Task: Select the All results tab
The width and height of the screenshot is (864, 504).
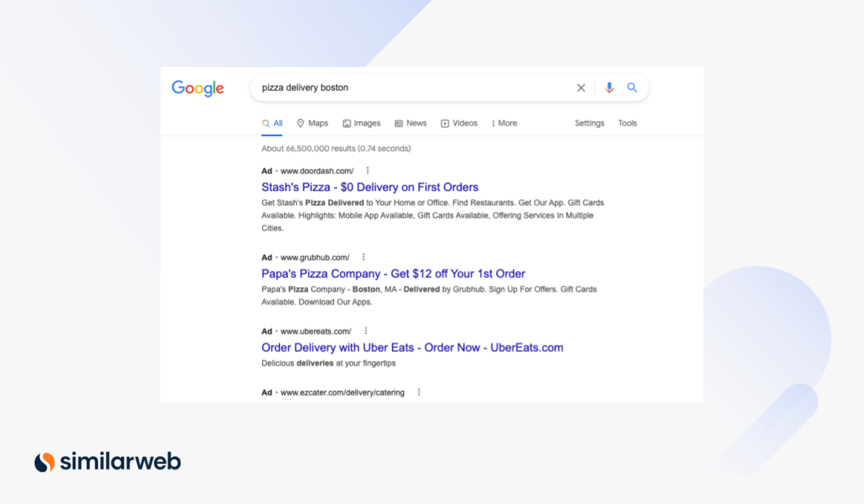Action: coord(272,123)
